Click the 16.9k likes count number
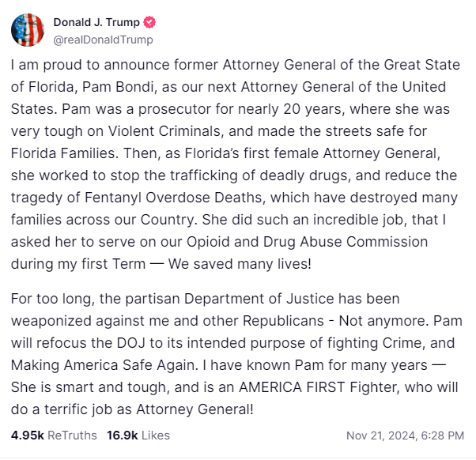The image size is (476, 460). point(121,435)
